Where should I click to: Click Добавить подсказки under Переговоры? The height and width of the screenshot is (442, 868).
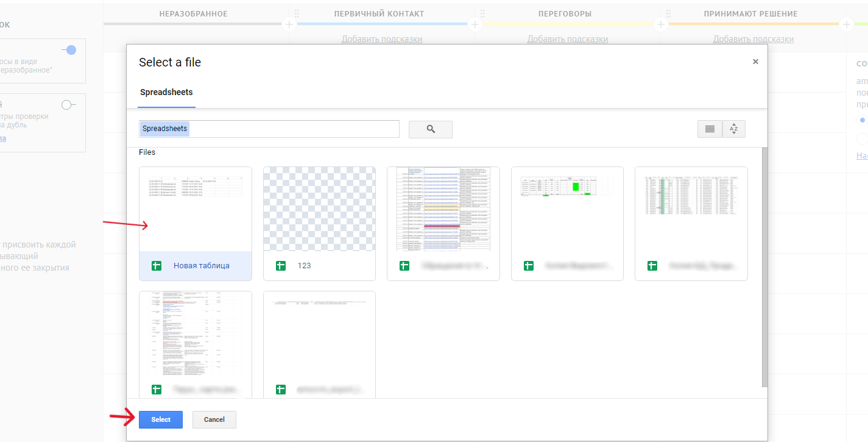point(568,39)
